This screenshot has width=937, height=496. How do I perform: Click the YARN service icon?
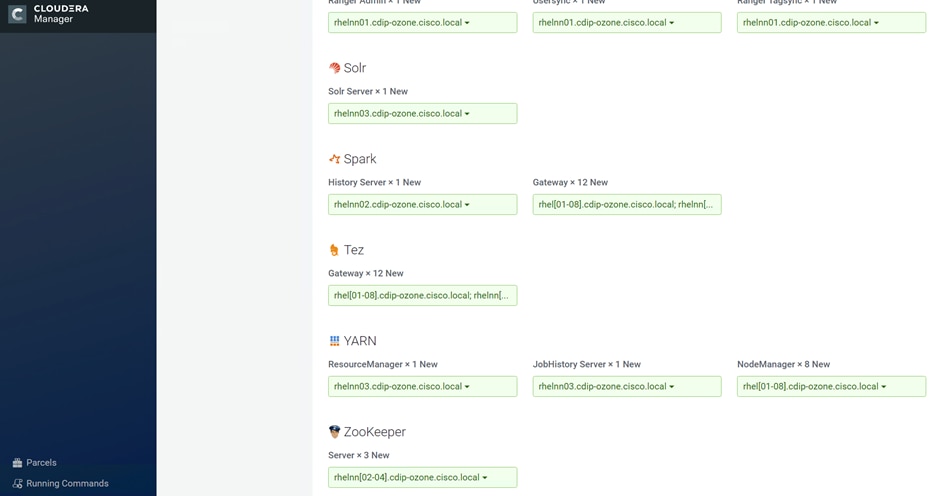(334, 341)
